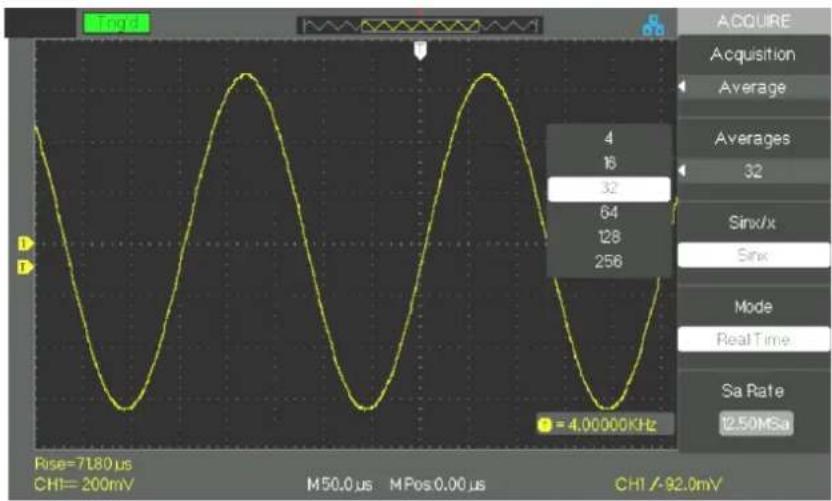Click the Mode menu label
Viewport: 832px width, 501px height.
(x=752, y=307)
